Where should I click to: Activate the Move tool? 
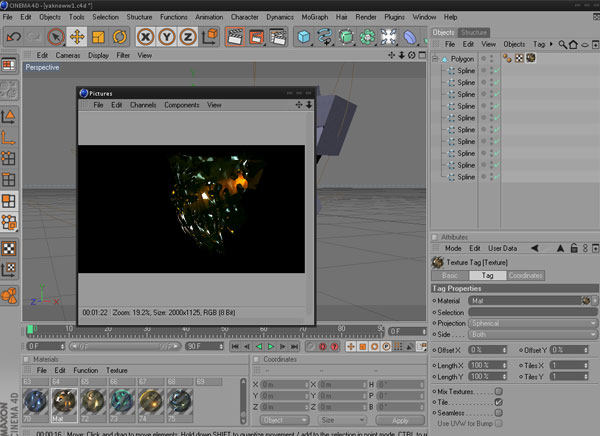(x=77, y=37)
